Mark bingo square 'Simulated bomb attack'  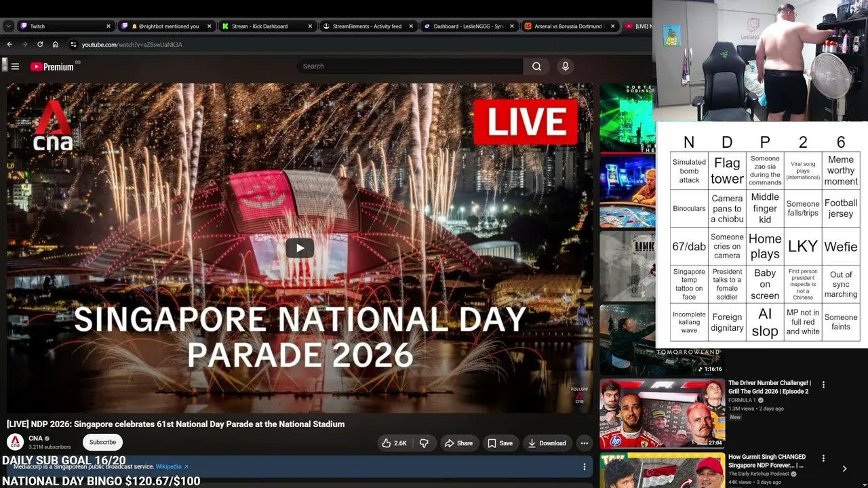(689, 171)
